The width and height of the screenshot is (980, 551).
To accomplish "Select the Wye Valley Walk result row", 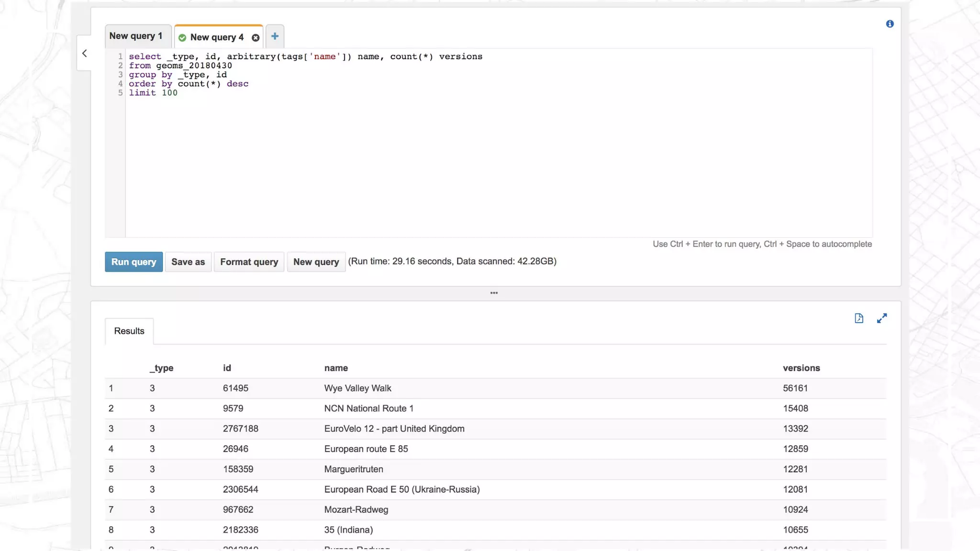I will coord(357,388).
